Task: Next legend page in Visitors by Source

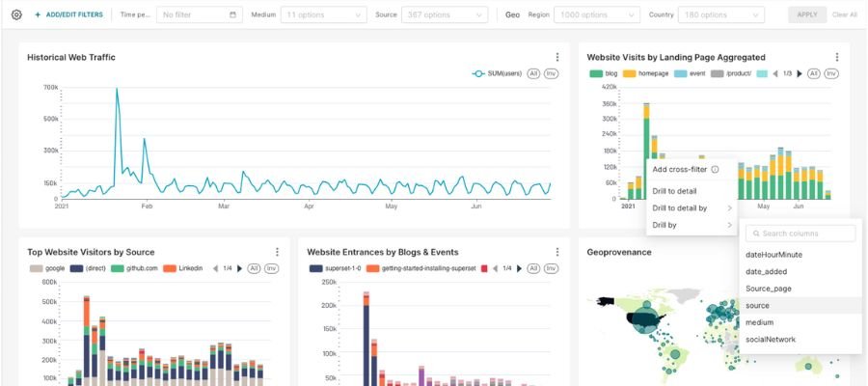Action: click(239, 268)
